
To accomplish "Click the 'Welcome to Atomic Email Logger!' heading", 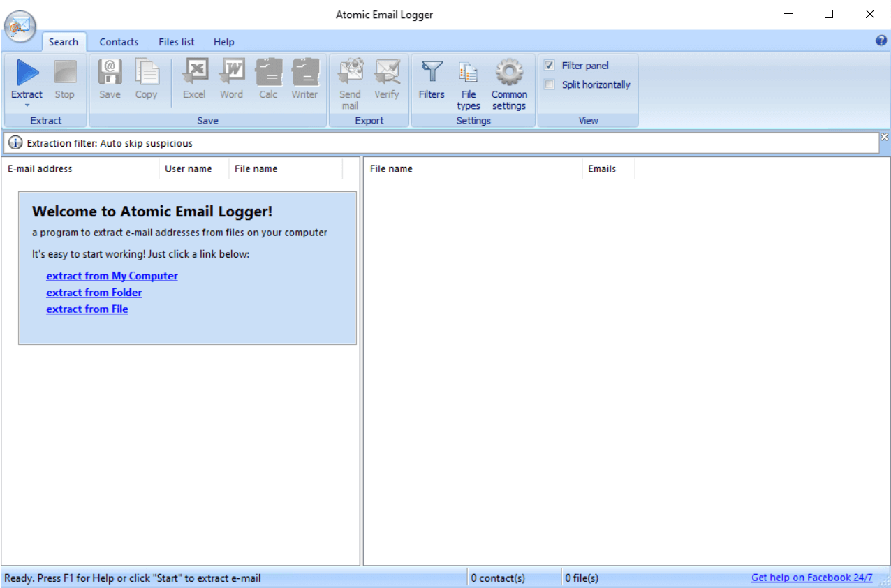I will point(152,212).
